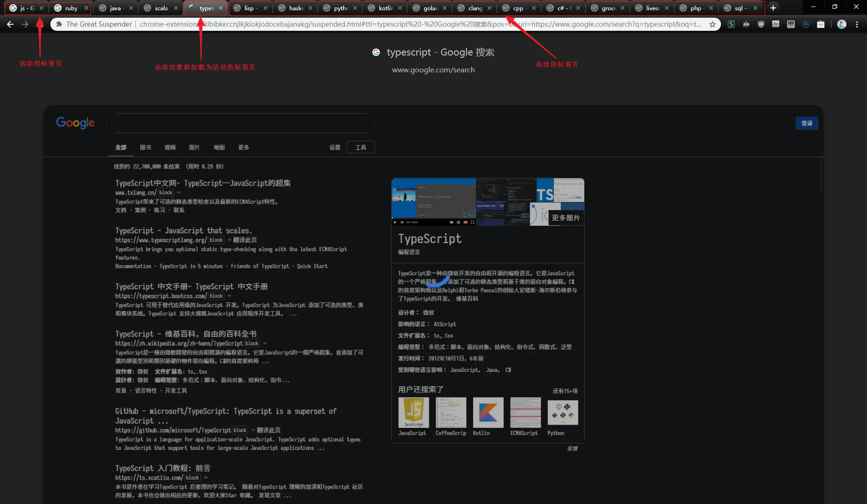Click the 登录 sign-in button
This screenshot has height=504, width=867.
point(807,123)
